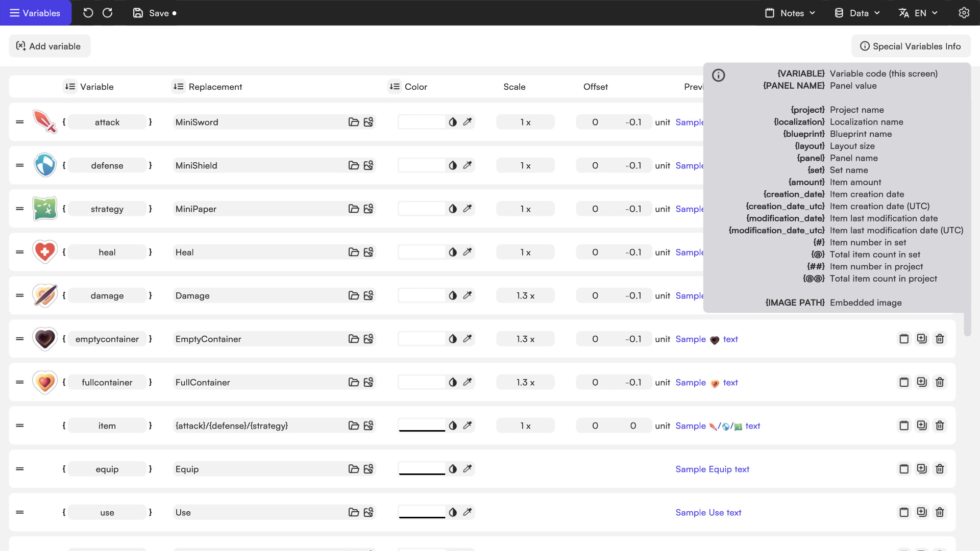980x551 pixels.
Task: Sort by the Replacement column header
Action: point(178,87)
